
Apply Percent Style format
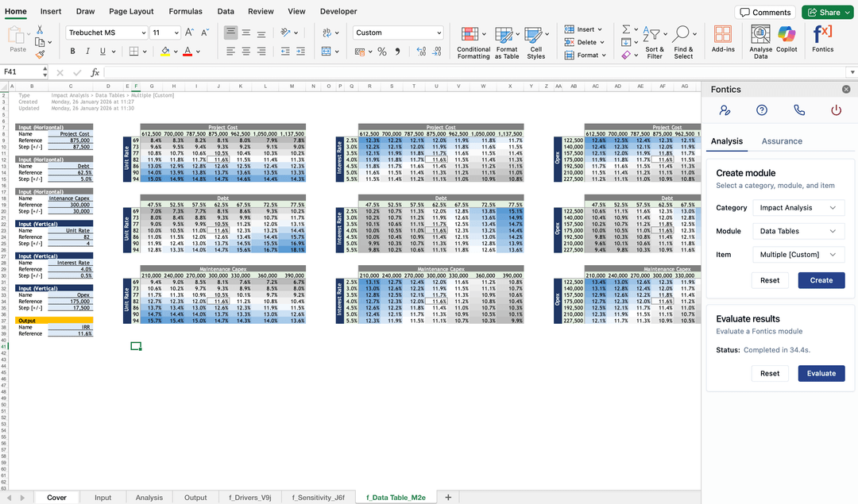(x=382, y=52)
